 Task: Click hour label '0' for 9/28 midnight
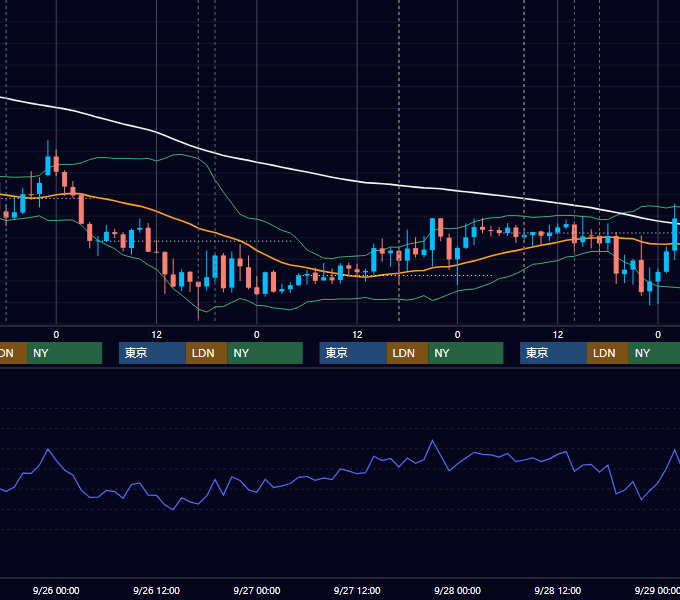[458, 335]
